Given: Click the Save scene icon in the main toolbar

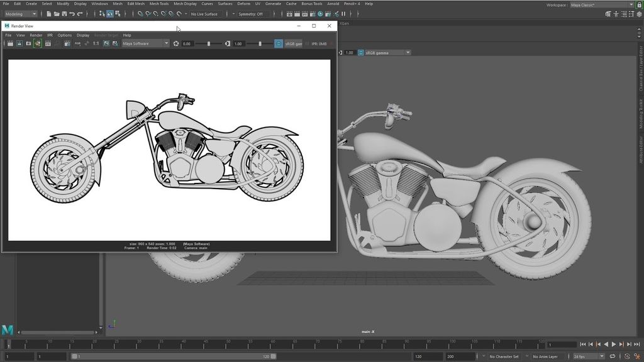Looking at the screenshot, I should (x=65, y=14).
